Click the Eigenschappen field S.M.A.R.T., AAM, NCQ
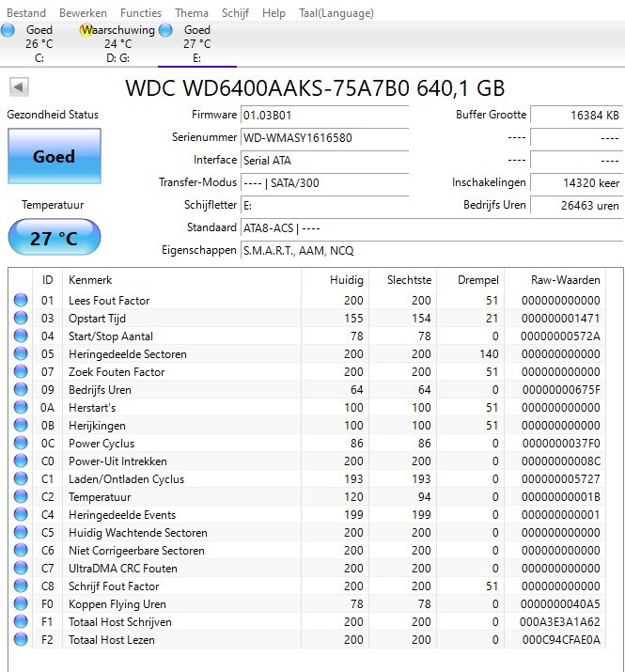The width and height of the screenshot is (625, 672). (431, 250)
